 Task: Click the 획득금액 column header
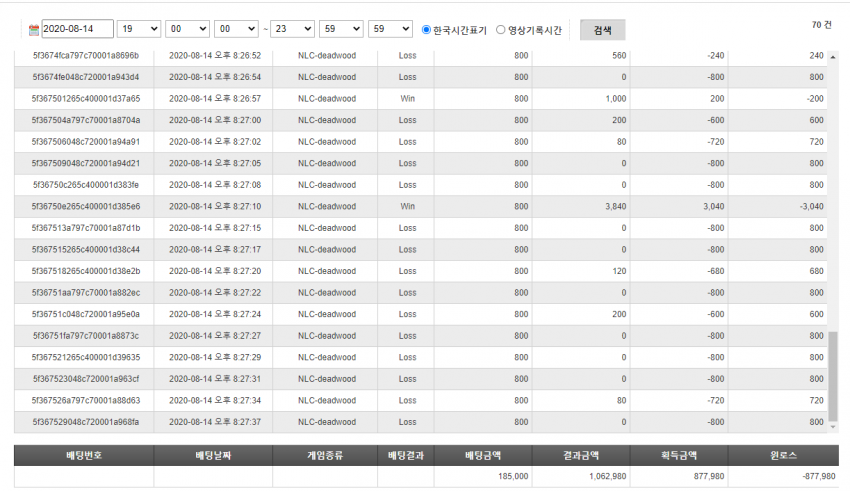pos(679,455)
